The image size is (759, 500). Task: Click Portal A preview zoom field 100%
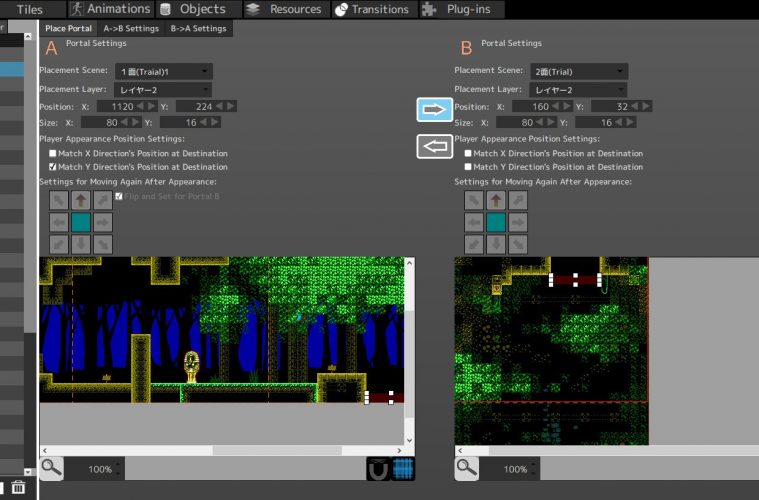click(x=94, y=469)
